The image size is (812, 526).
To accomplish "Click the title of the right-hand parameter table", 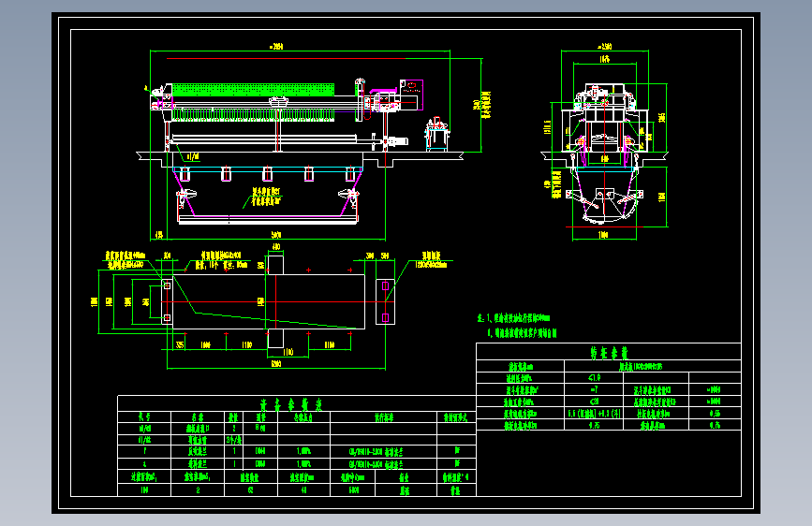I will [x=609, y=353].
